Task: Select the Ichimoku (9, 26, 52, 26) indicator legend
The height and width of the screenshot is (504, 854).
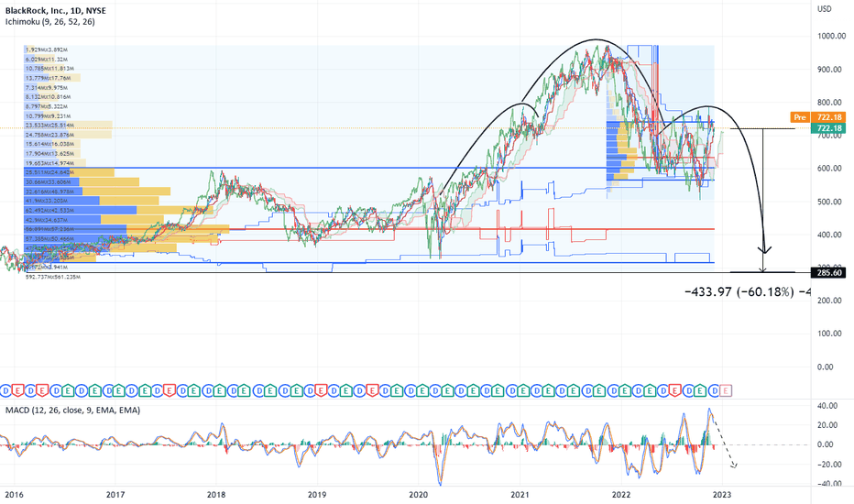Action: (50, 22)
